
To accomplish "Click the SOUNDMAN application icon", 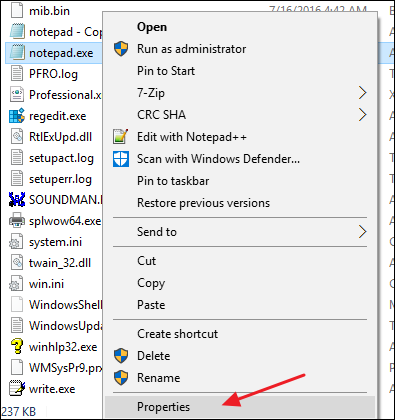I will tap(17, 200).
